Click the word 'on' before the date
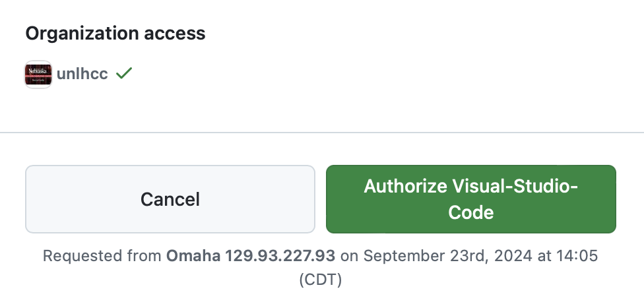 click(349, 256)
